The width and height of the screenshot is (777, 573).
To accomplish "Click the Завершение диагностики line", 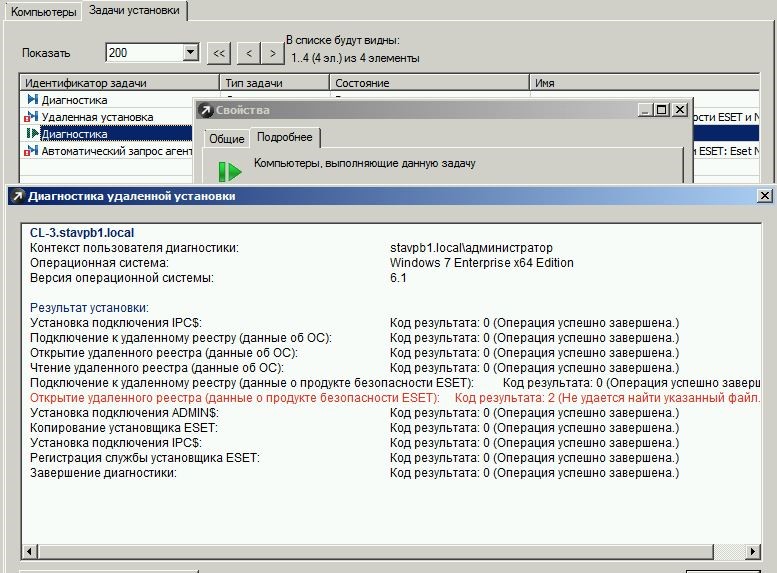I will pos(354,473).
